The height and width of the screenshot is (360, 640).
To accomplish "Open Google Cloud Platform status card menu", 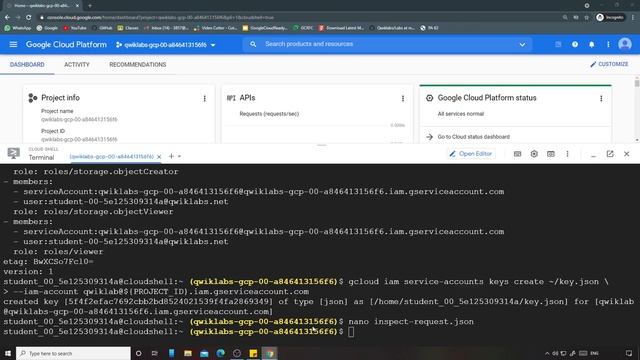I will point(601,98).
